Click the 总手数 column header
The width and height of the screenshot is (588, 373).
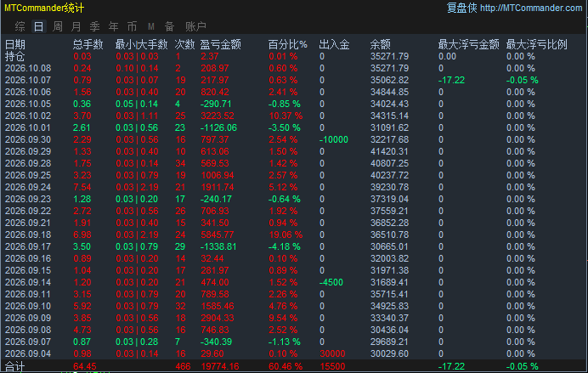[x=88, y=45]
